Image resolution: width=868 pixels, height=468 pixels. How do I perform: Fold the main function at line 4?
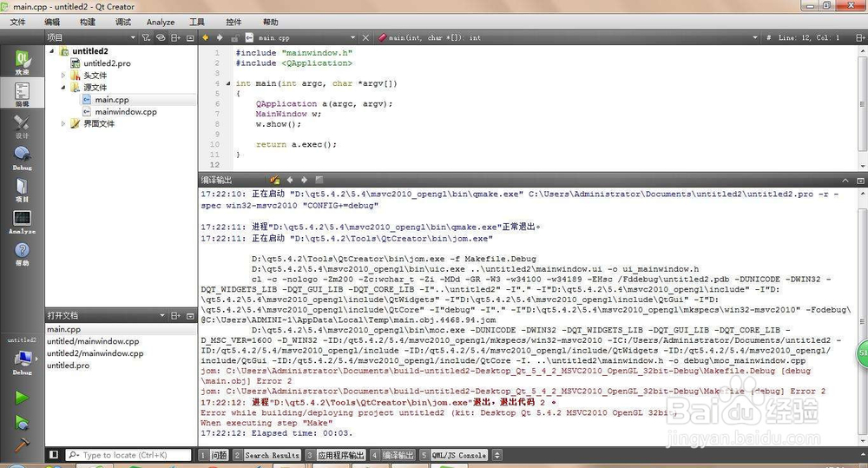pos(228,83)
